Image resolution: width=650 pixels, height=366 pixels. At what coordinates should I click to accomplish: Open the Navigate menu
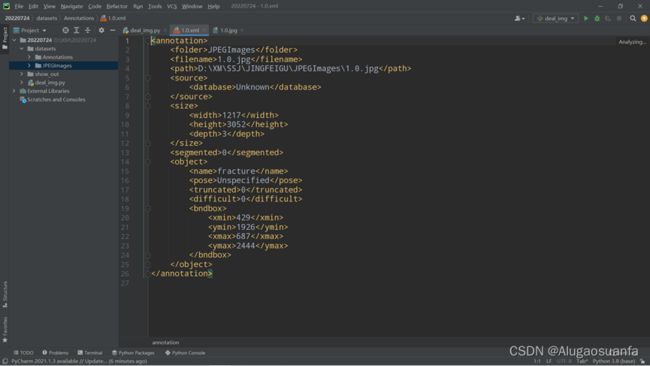[71, 6]
